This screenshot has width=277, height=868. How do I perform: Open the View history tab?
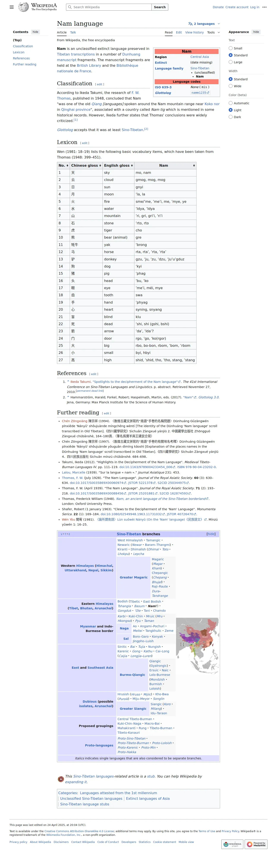[x=194, y=32]
